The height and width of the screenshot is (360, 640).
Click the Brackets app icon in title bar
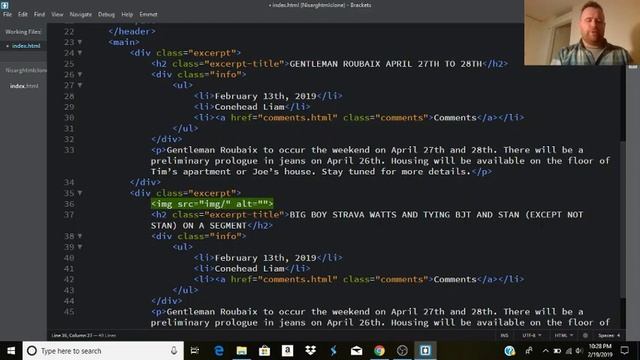click(x=4, y=5)
